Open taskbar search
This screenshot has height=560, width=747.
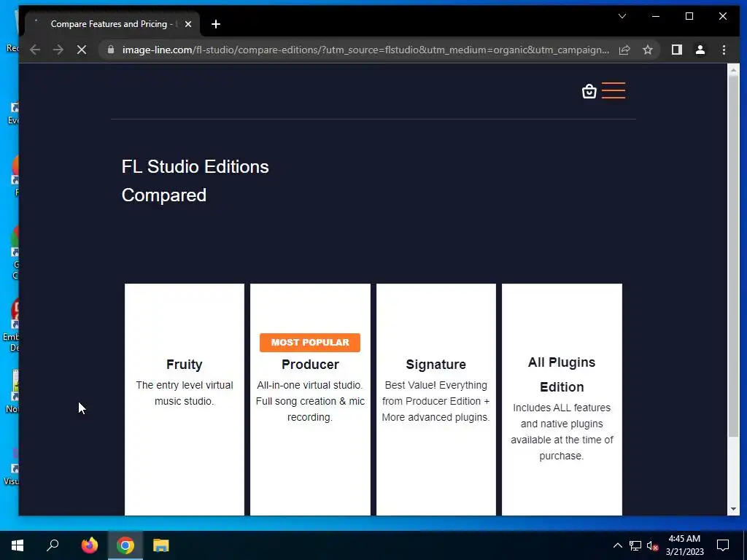pyautogui.click(x=53, y=545)
